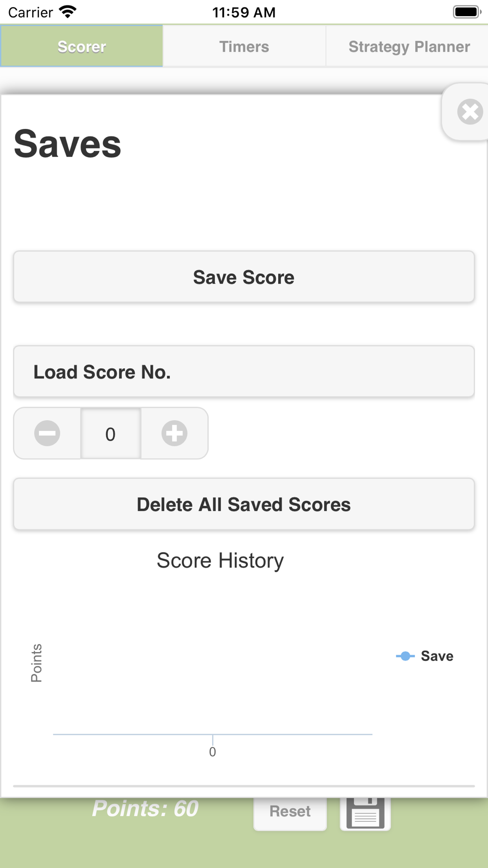Click the Score History chart title
The image size is (488, 868).
pyautogui.click(x=220, y=560)
